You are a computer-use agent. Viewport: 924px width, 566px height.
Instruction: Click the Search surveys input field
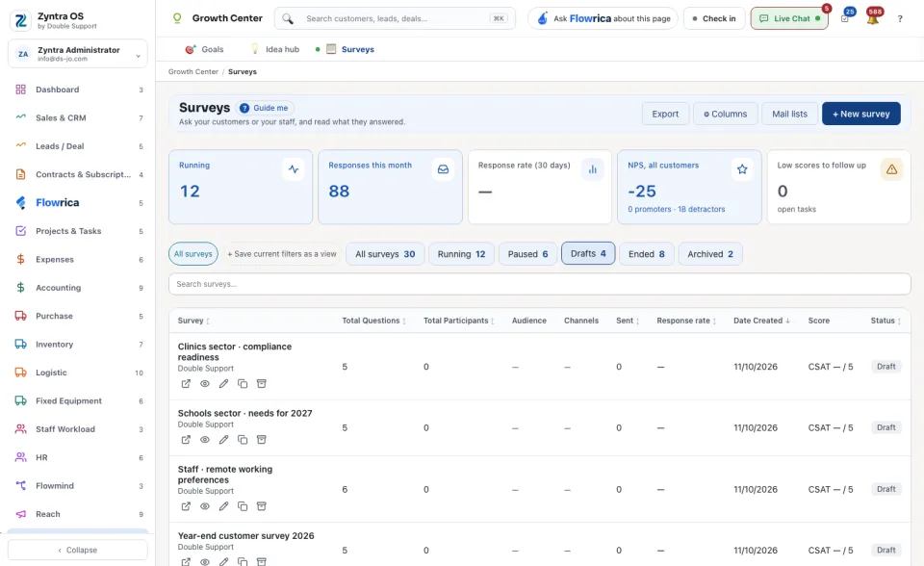pyautogui.click(x=539, y=284)
